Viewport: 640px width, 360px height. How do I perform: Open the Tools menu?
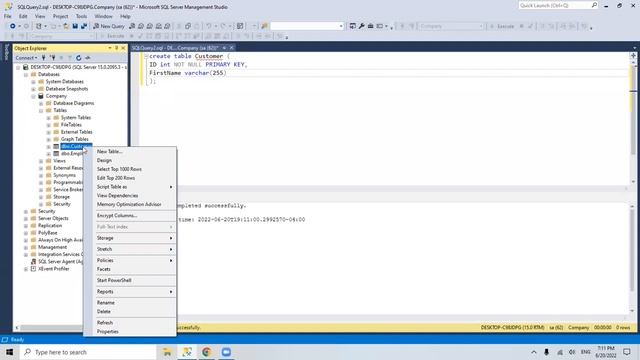[81, 16]
